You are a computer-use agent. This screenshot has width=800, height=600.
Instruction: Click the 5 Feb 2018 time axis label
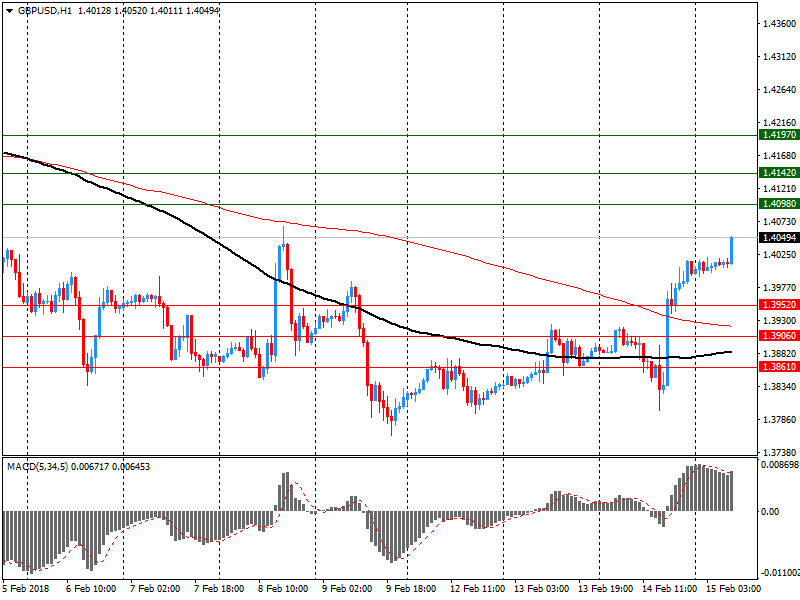tap(26, 589)
